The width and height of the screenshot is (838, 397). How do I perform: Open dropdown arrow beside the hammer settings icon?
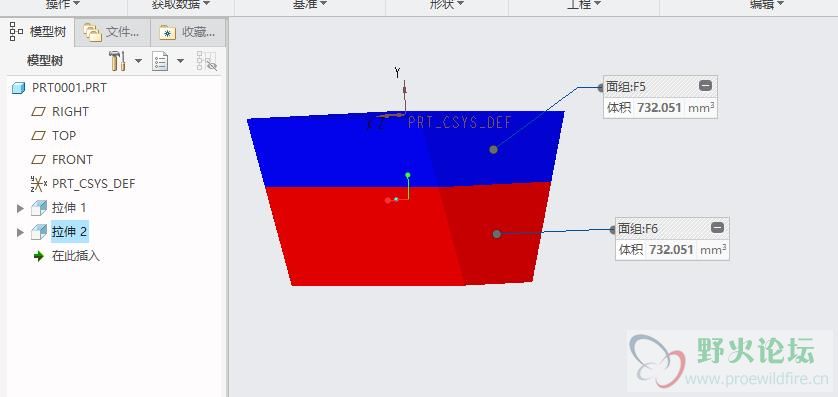click(x=138, y=61)
